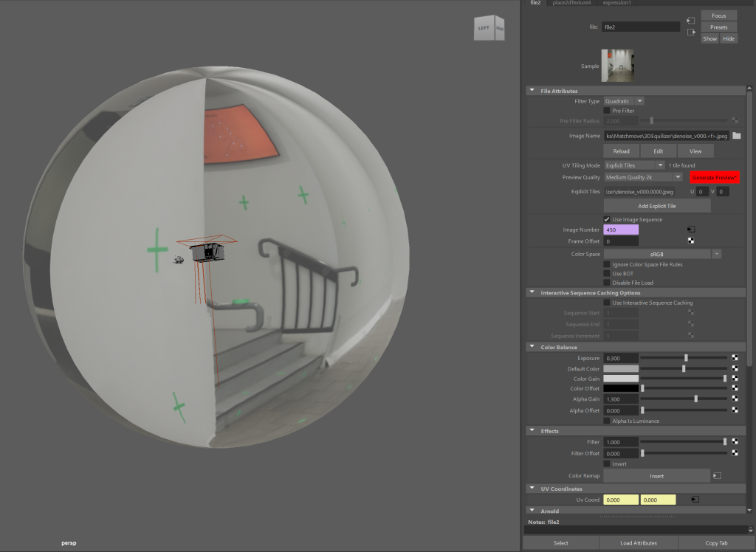
Task: Switch to the place2dTexture4 tab
Action: [571, 3]
